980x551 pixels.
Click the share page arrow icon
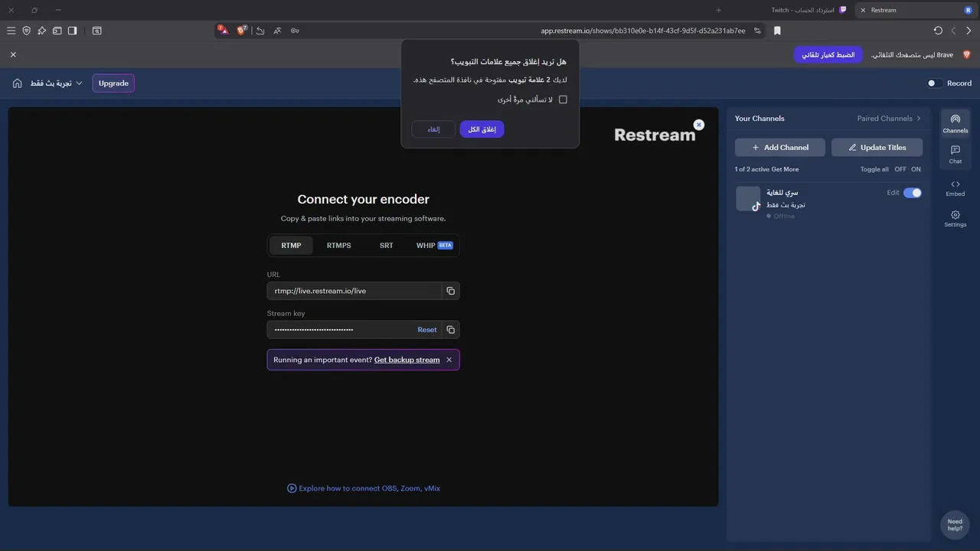click(260, 31)
